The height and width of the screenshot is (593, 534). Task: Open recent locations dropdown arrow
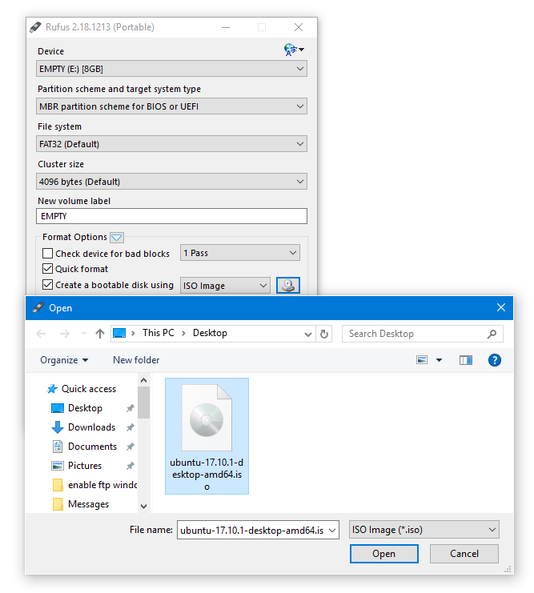pos(84,334)
